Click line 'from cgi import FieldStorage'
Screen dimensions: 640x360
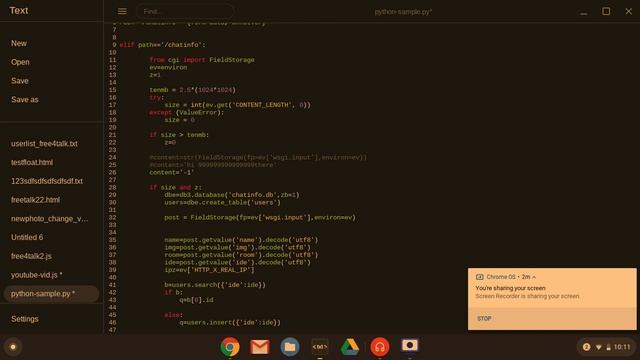click(x=202, y=60)
